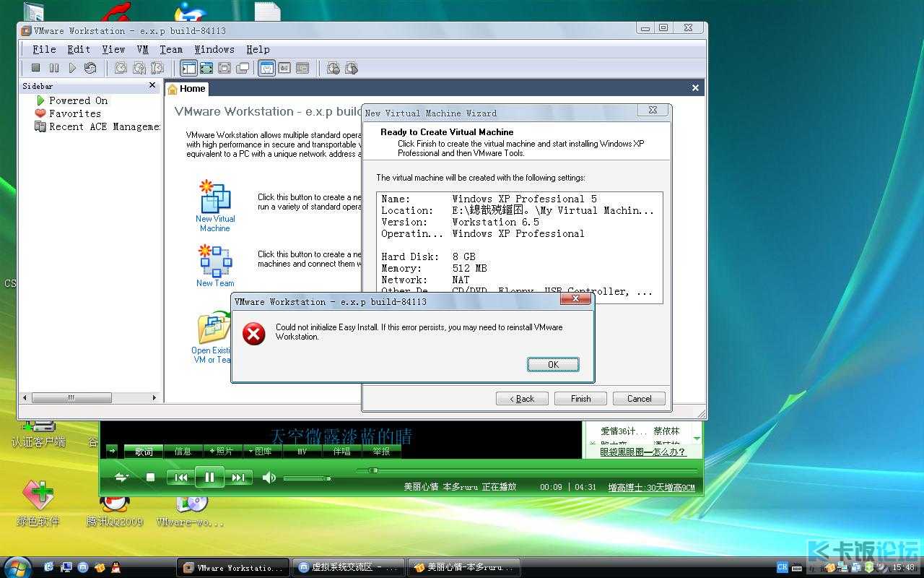Click the Appliance view toolbar icon
The image size is (924, 578).
[284, 68]
